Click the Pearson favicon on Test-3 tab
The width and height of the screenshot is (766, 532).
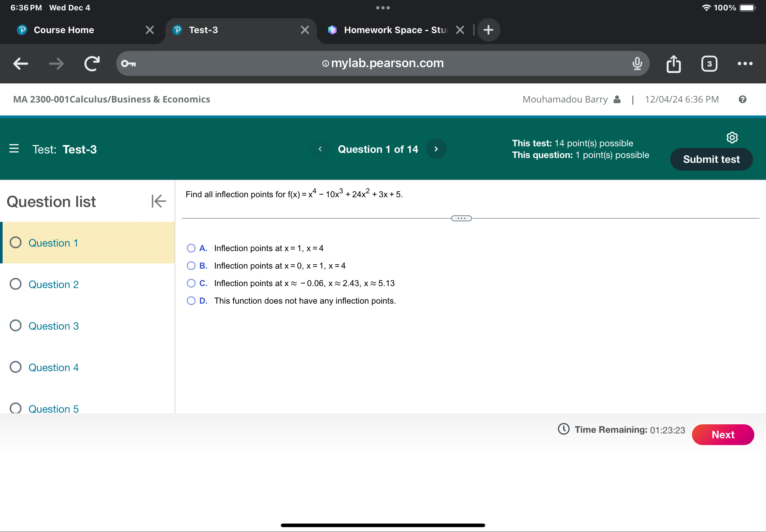coord(177,30)
